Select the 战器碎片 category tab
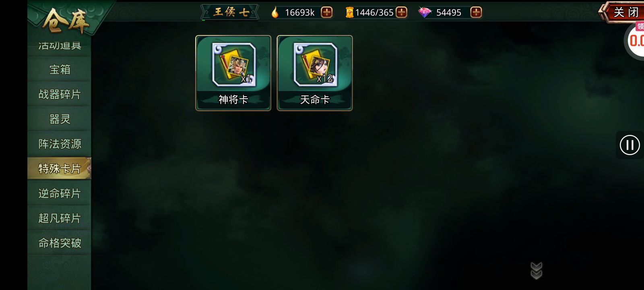The width and height of the screenshot is (644, 290). [x=60, y=94]
